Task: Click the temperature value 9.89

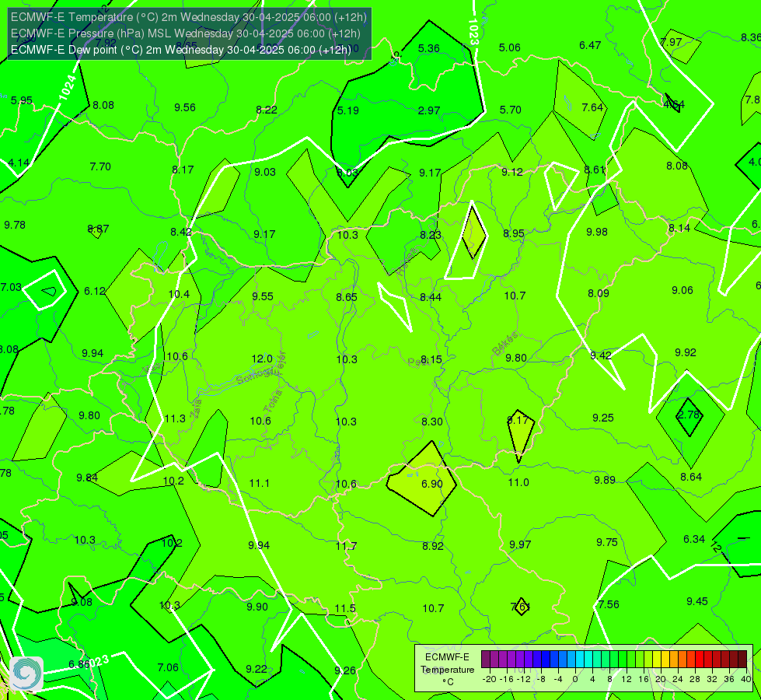Action: [605, 479]
